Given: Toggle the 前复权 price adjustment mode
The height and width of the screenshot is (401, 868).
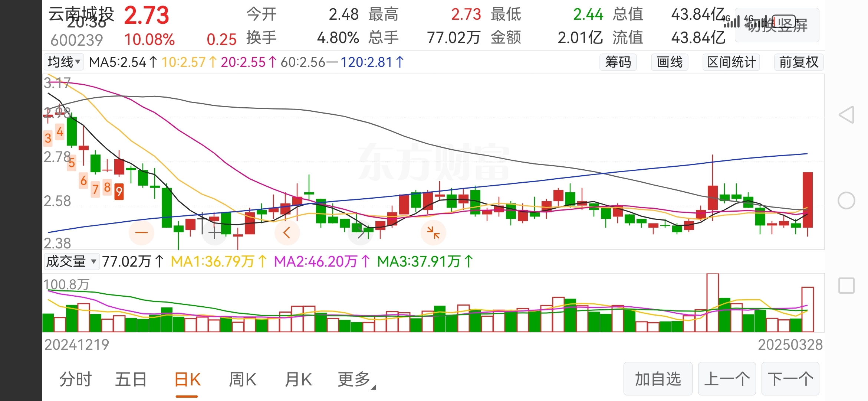Looking at the screenshot, I should (798, 62).
